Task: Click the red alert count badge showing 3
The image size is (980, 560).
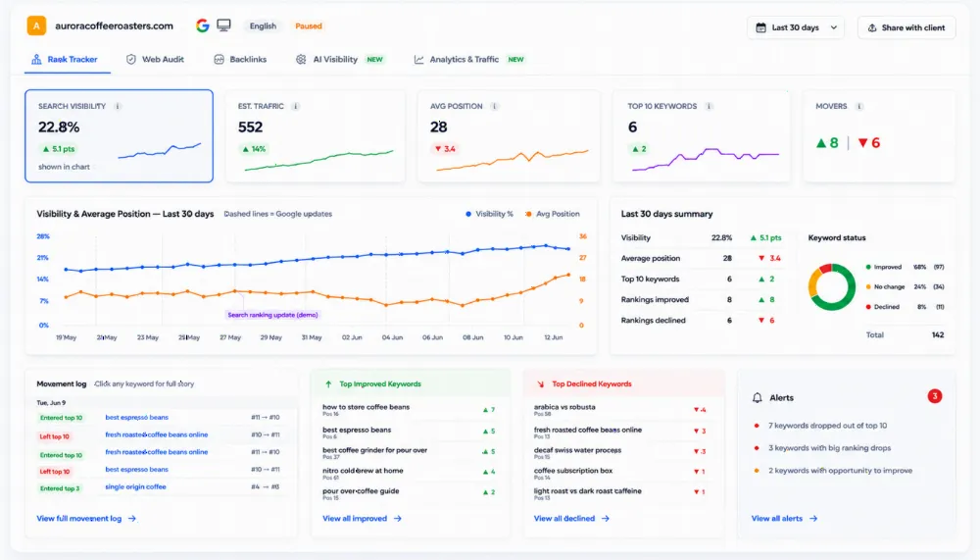Action: click(x=934, y=396)
